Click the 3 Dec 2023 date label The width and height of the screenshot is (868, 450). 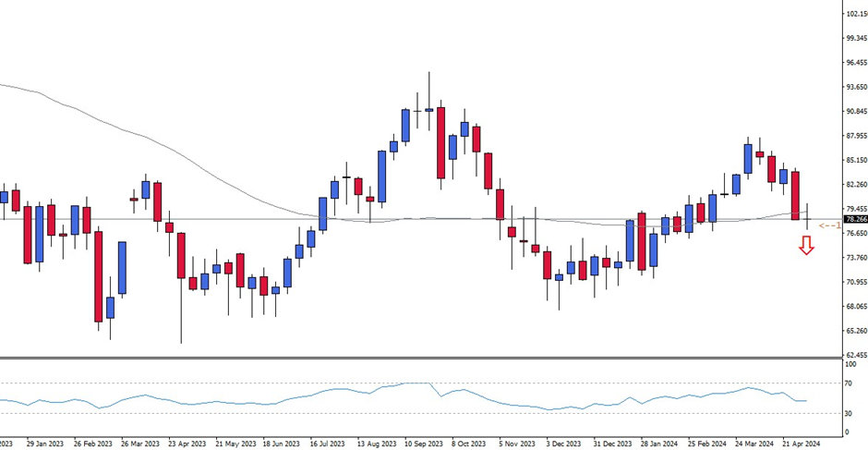563,443
